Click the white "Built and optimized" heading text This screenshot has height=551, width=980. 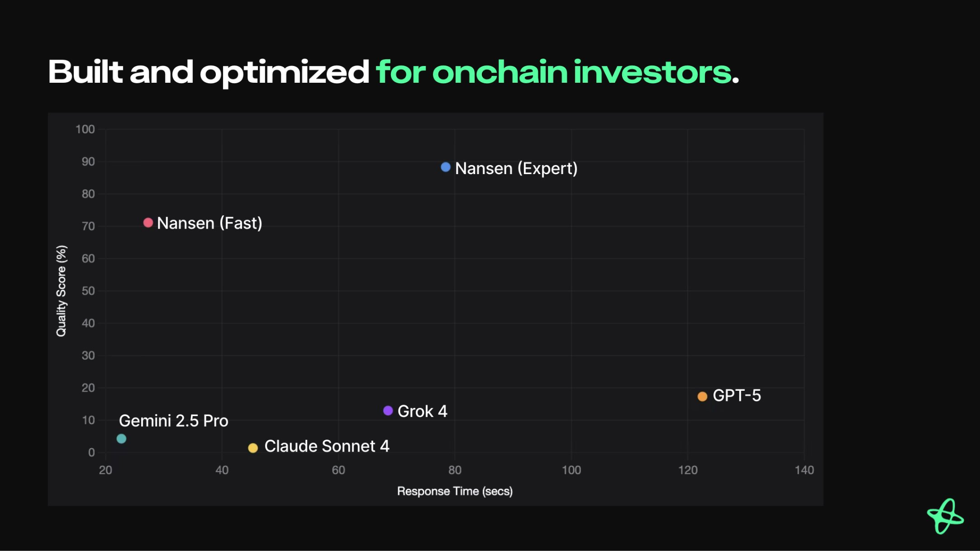pos(209,72)
